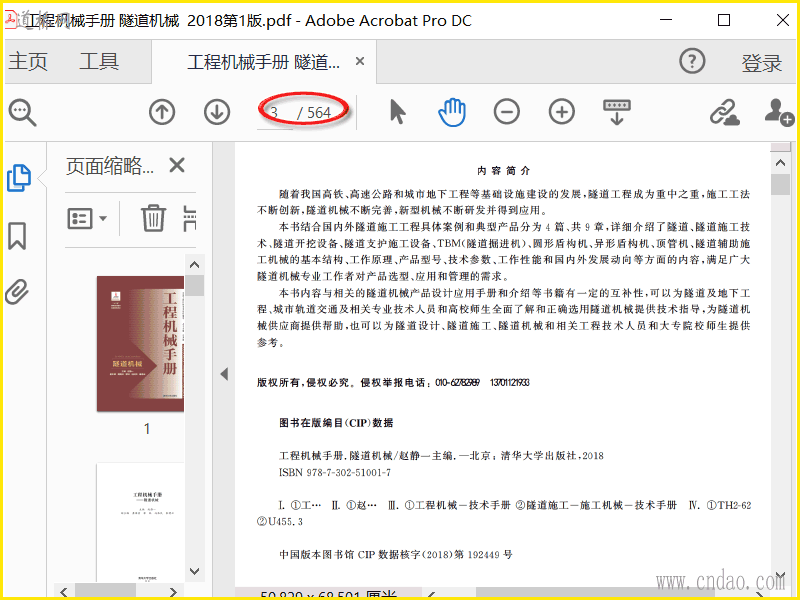Select the 工程机械手册 隧道... document tab
The height and width of the screenshot is (600, 800).
pyautogui.click(x=263, y=62)
